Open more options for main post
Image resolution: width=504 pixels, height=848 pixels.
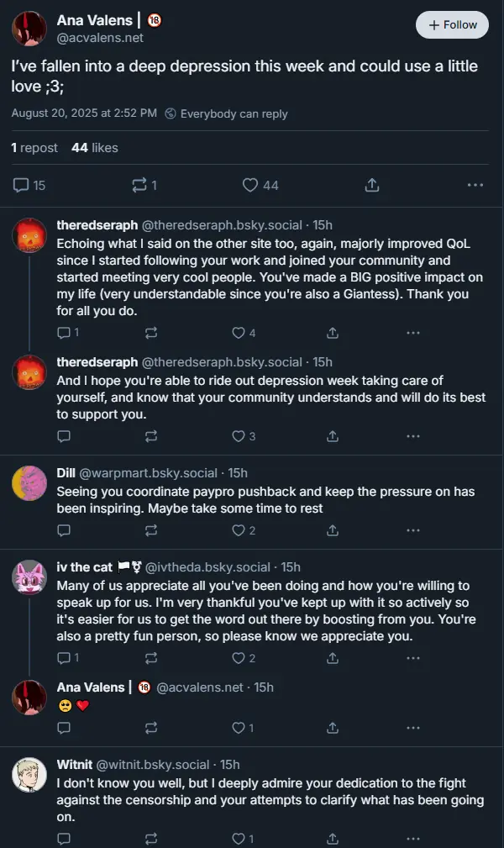(475, 185)
